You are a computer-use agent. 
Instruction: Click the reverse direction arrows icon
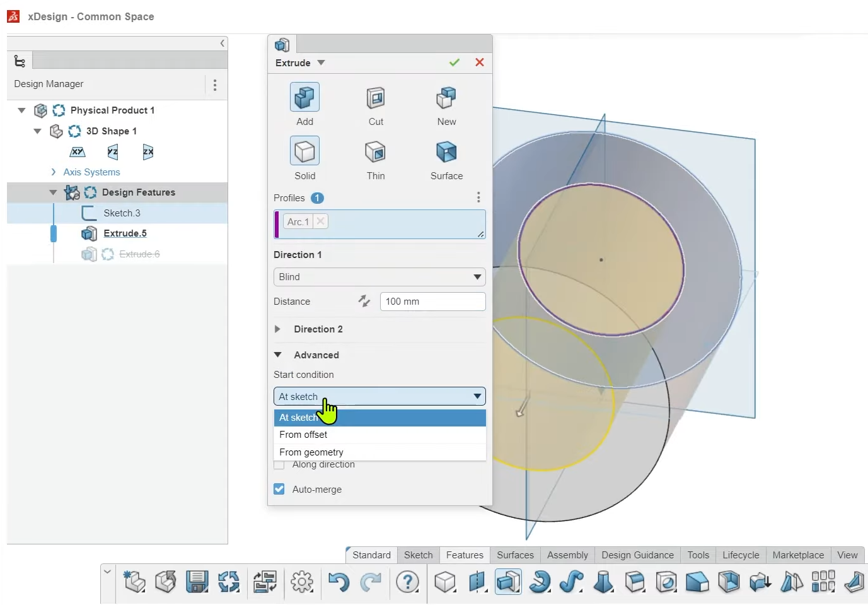pyautogui.click(x=364, y=301)
